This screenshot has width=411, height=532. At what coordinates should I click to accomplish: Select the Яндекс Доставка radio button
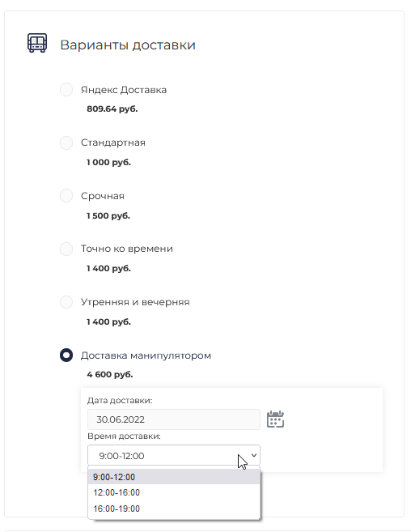tap(66, 90)
